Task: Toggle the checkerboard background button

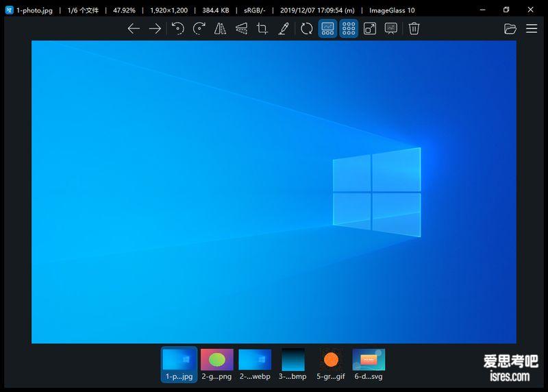Action: [x=349, y=29]
